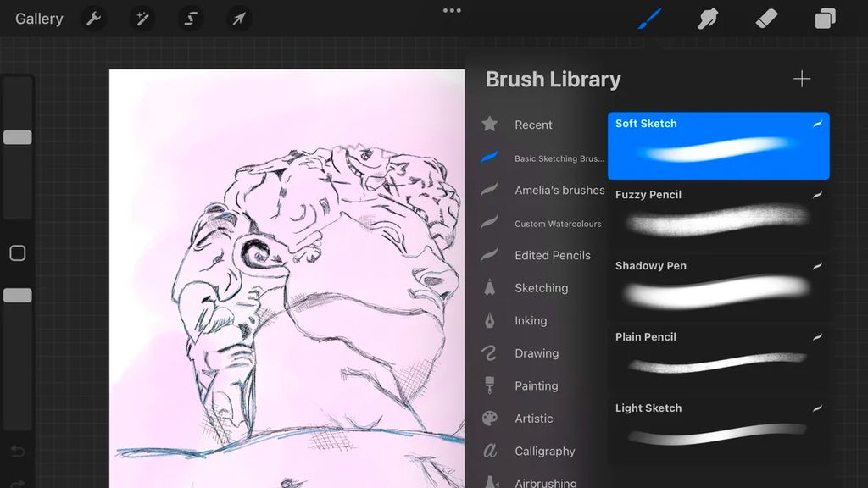This screenshot has height=488, width=868.
Task: Open the Actions menu with the wrench icon
Action: coord(93,18)
